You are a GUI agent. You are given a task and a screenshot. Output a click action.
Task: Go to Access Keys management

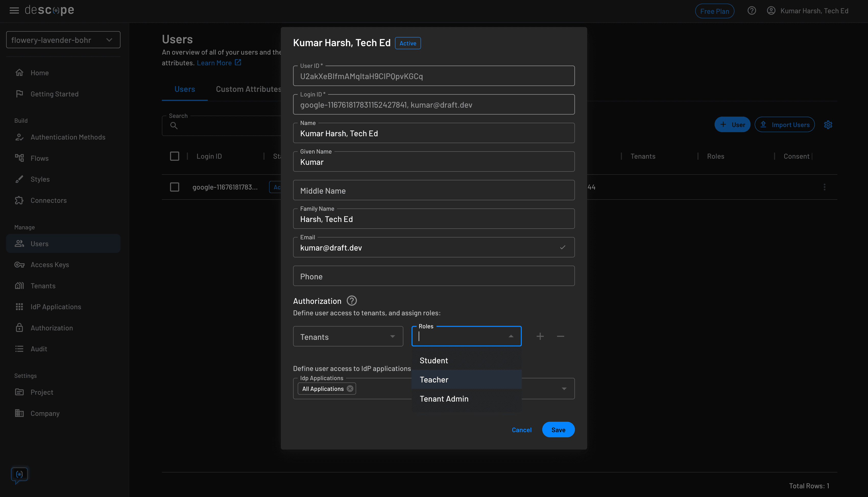click(x=50, y=265)
